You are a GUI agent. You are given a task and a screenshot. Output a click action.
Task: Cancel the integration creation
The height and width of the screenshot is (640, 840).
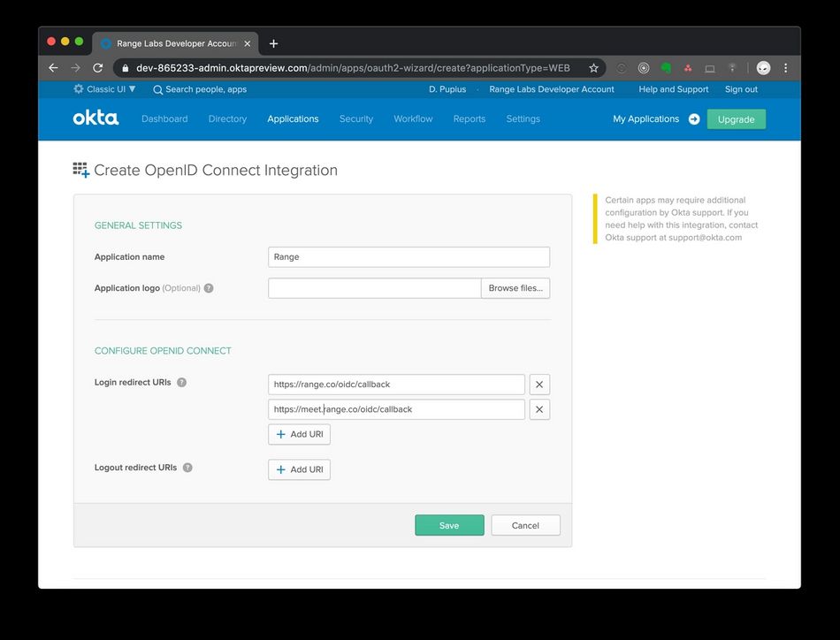click(525, 525)
